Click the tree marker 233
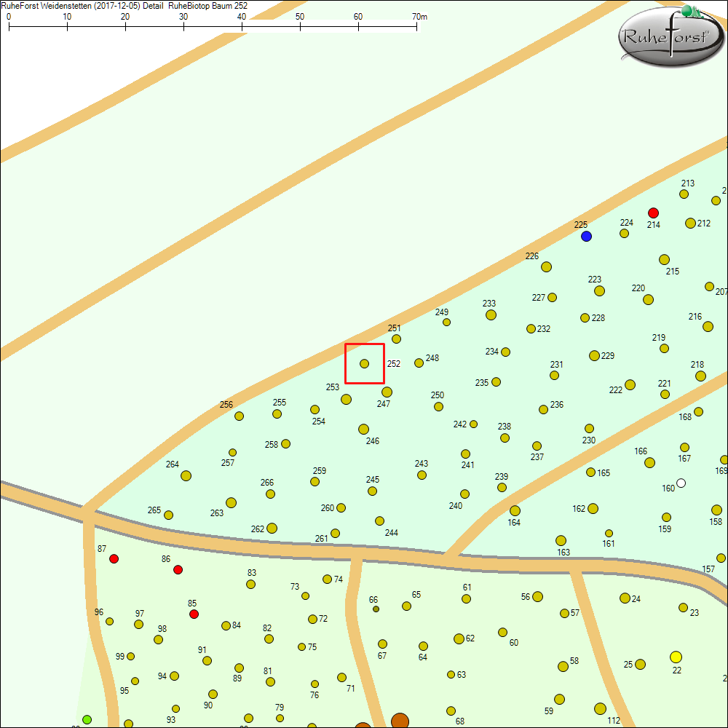Image resolution: width=728 pixels, height=728 pixels. tap(491, 314)
